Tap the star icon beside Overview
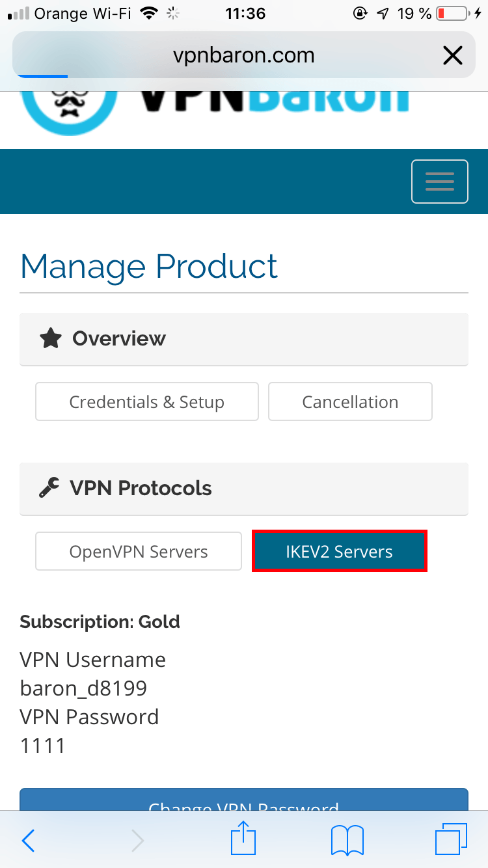This screenshot has width=488, height=868. (x=51, y=338)
